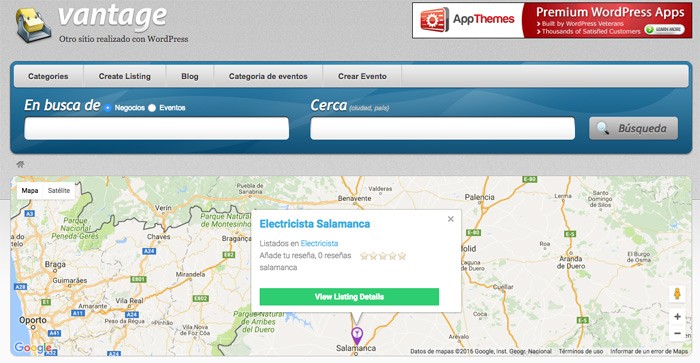Go to the Blog menu item

tap(190, 76)
